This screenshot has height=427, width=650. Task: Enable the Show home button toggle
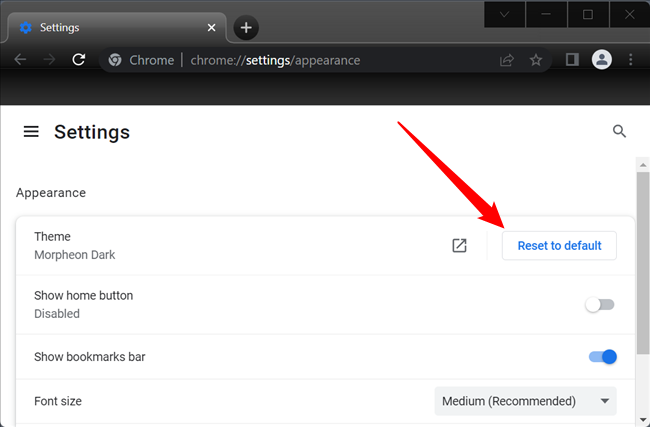(x=600, y=304)
